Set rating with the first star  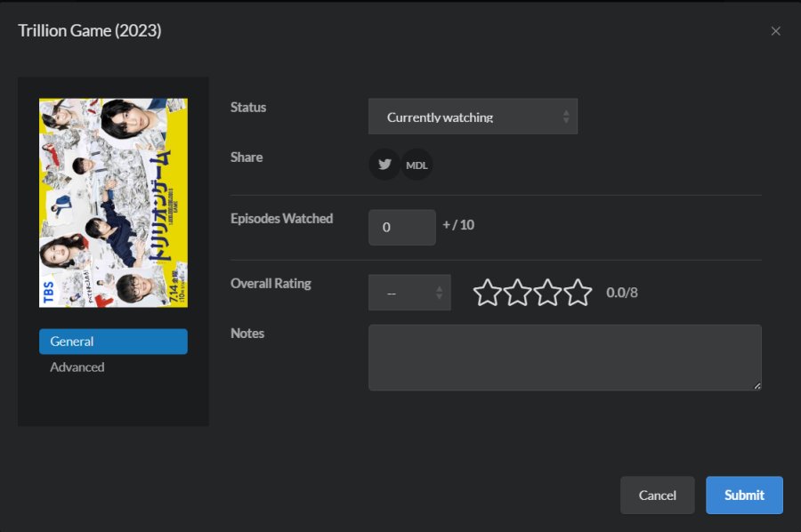pos(487,293)
